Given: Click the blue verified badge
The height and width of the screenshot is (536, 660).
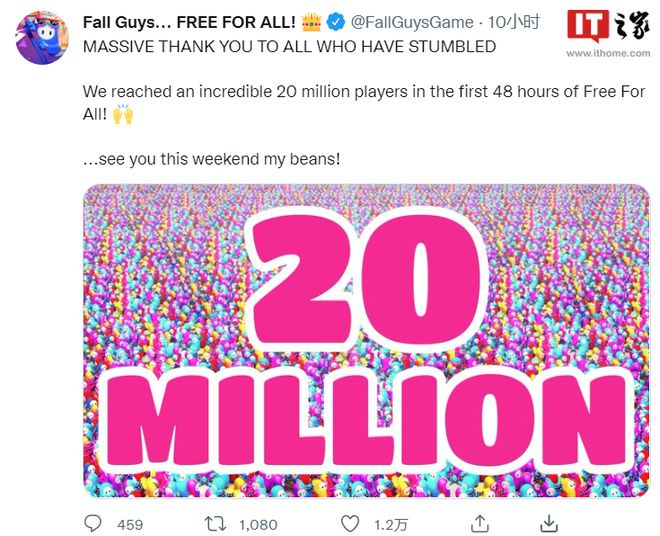Looking at the screenshot, I should click(x=338, y=22).
